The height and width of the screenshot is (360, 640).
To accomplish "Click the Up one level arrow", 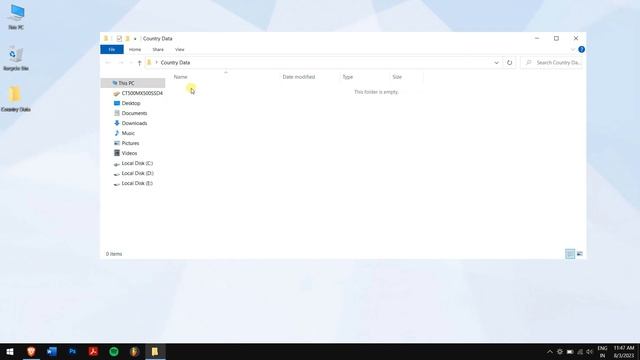I will 140,63.
